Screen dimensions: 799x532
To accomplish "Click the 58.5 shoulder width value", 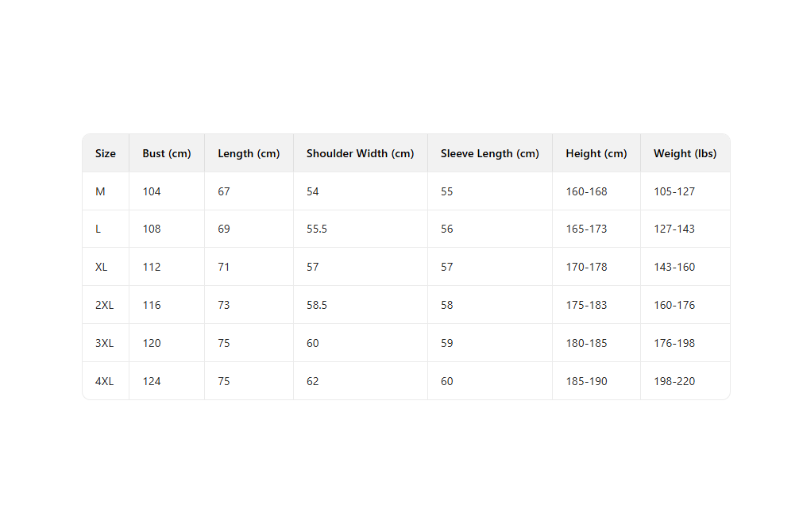I will pyautogui.click(x=317, y=305).
